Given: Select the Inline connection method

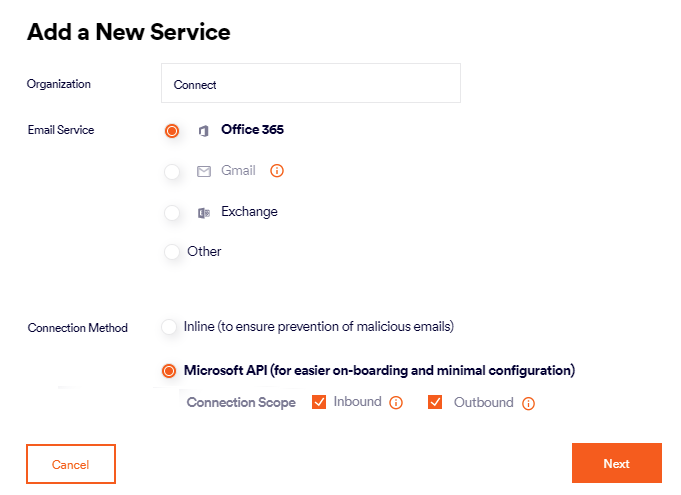Looking at the screenshot, I should click(169, 327).
